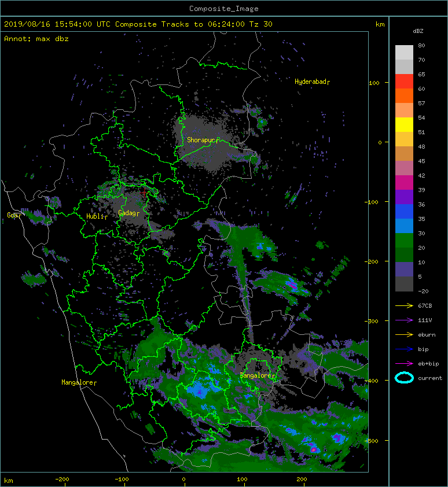The height and width of the screenshot is (487, 448).
Task: Select the 'current' legend text
Action: [x=430, y=378]
